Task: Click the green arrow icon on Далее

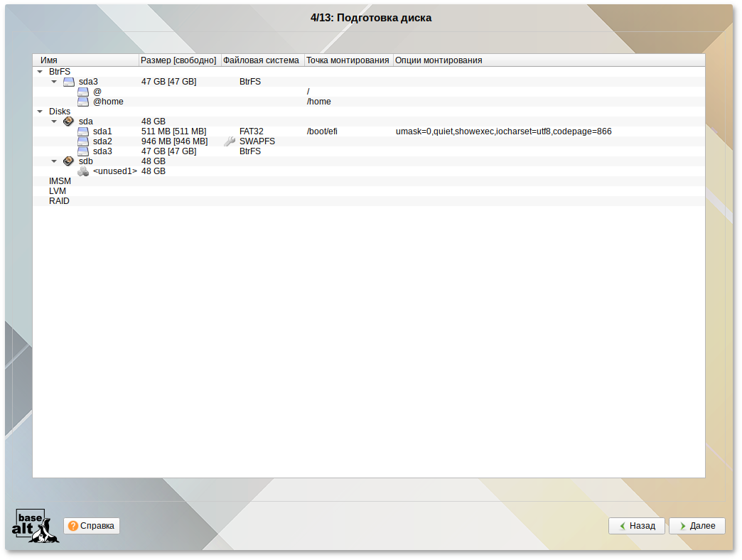Action: [x=682, y=526]
